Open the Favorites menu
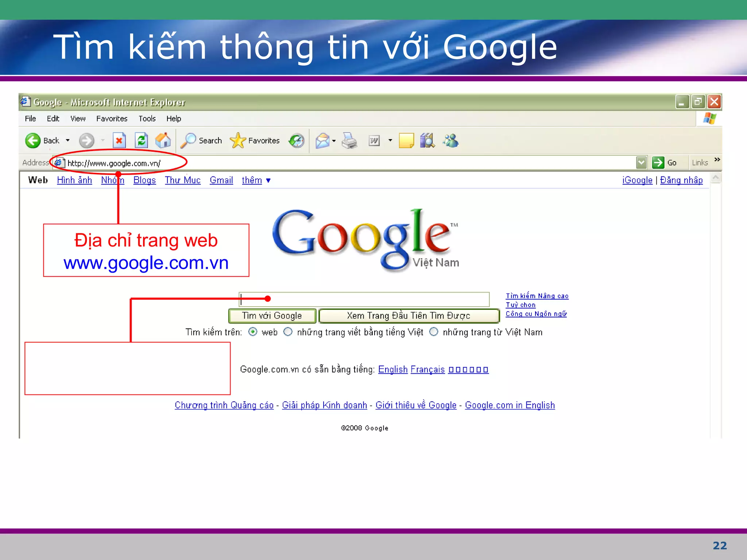 point(112,118)
